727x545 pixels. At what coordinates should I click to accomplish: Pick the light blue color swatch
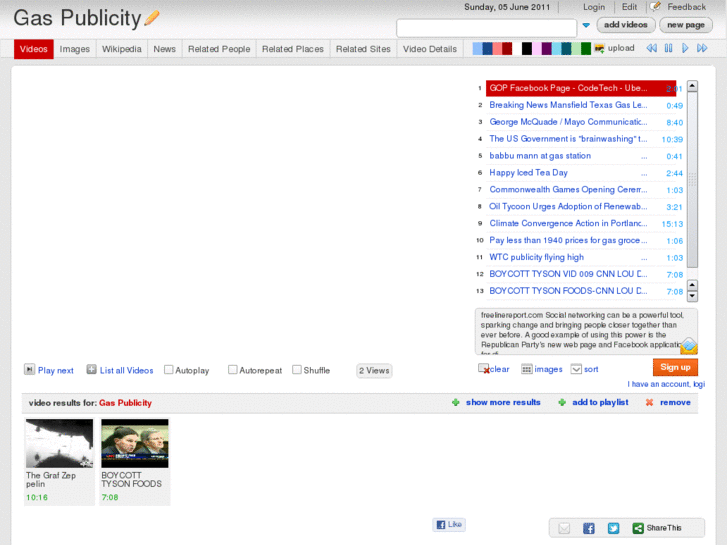[477, 48]
